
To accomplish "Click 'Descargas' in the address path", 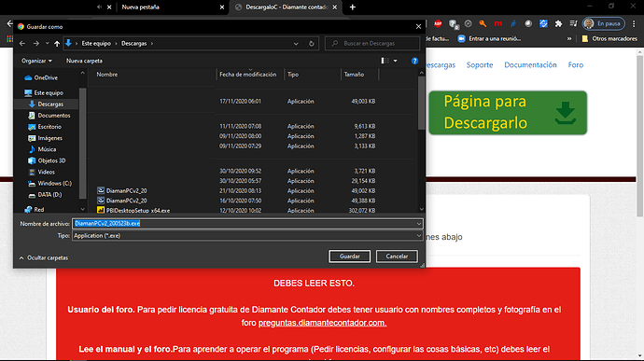I will click(133, 43).
